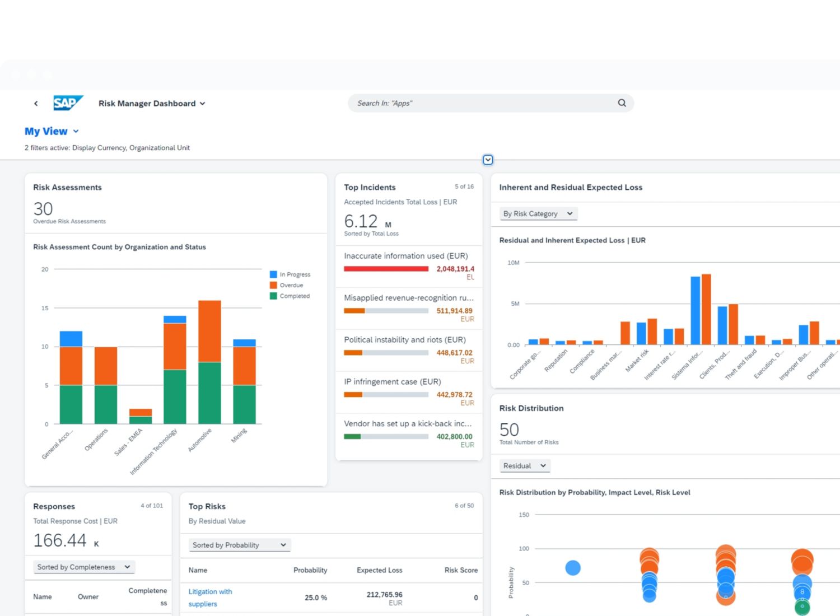
Task: Click the SAP logo
Action: pos(68,103)
